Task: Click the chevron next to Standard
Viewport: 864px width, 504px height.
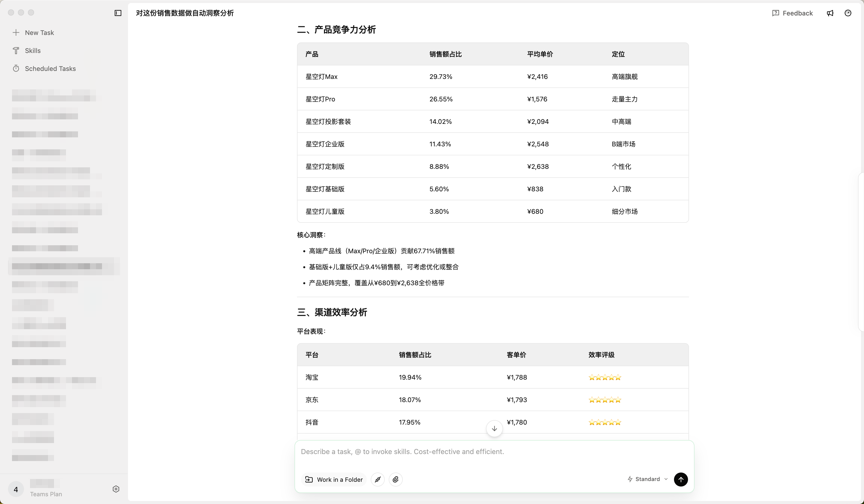Action: [x=666, y=479]
